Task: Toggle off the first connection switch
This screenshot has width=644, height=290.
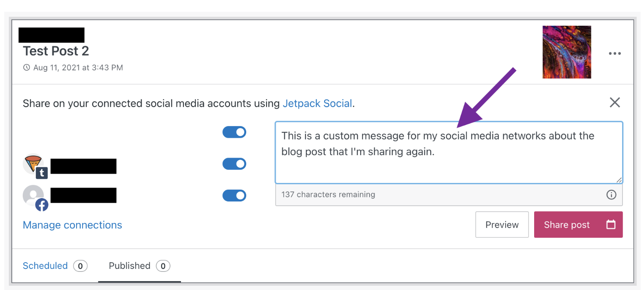Action: coord(234,132)
